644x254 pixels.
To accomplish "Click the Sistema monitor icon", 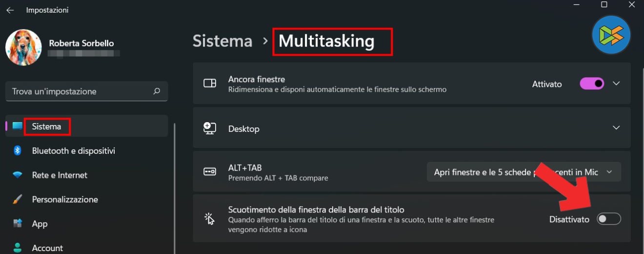I will tap(18, 127).
